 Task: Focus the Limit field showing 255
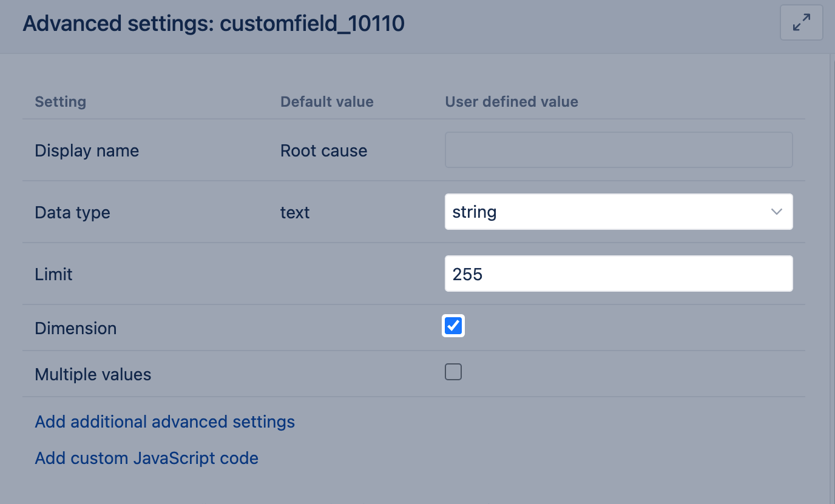[x=618, y=274]
